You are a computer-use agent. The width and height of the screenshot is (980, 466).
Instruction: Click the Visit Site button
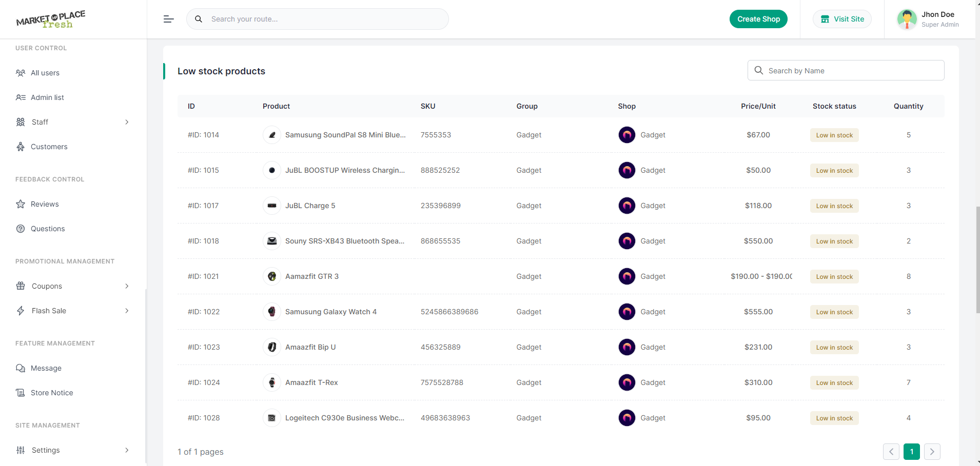click(842, 19)
